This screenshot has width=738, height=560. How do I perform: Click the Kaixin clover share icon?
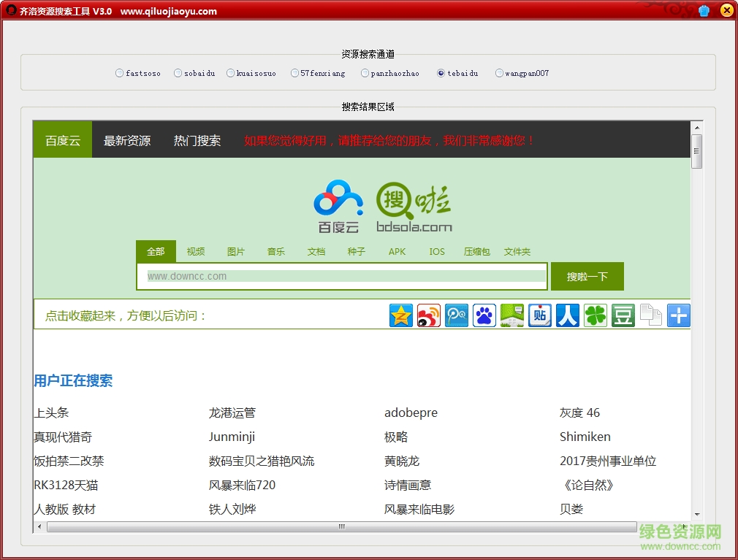pyautogui.click(x=595, y=315)
